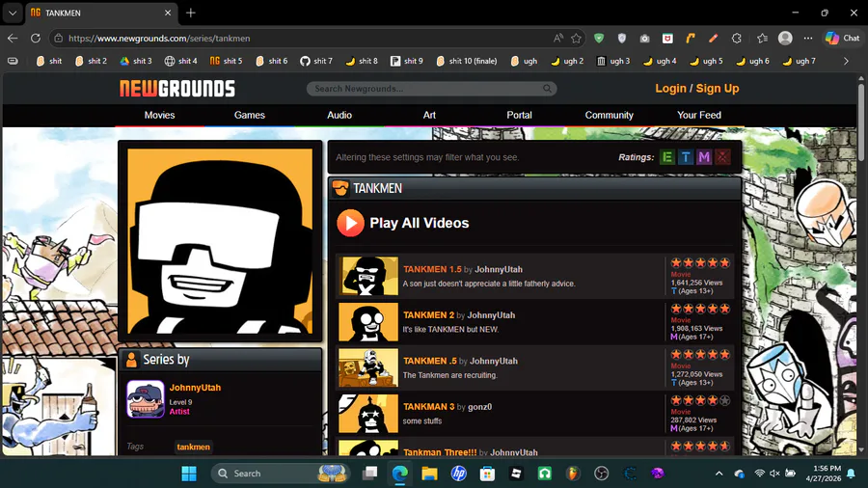Image resolution: width=868 pixels, height=488 pixels.
Task: Open File Explorer from taskbar
Action: [x=429, y=474]
